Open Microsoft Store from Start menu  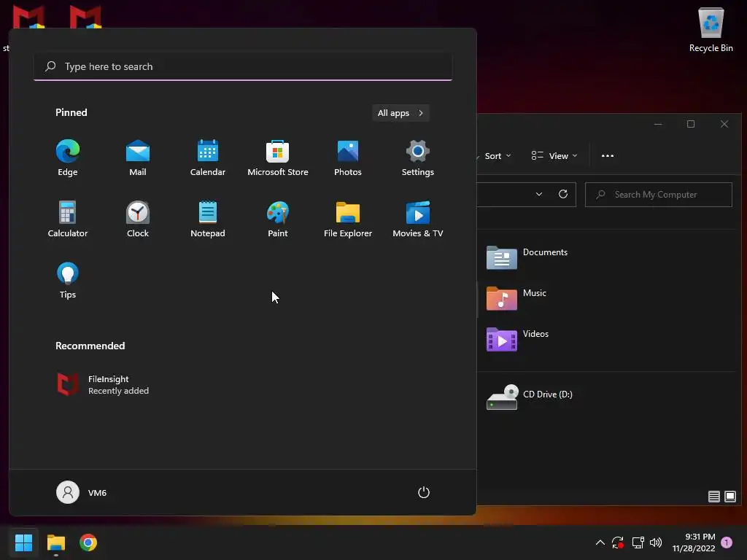(x=278, y=158)
